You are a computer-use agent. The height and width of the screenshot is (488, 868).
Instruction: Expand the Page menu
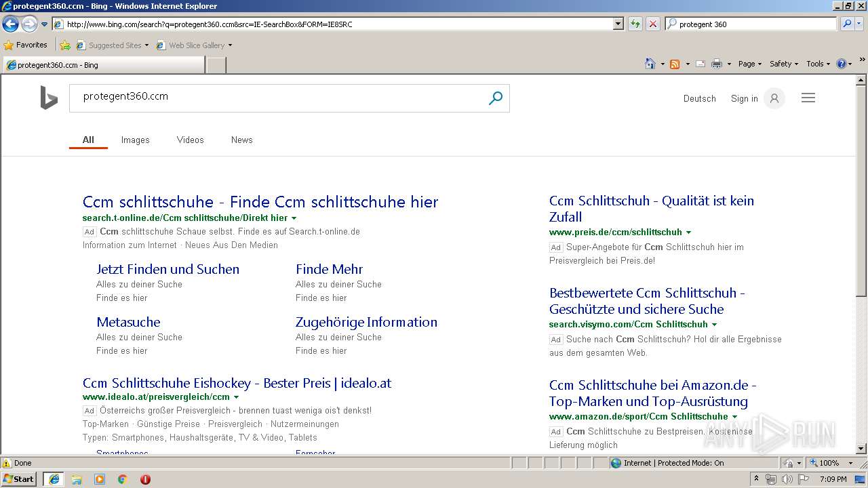tap(749, 64)
